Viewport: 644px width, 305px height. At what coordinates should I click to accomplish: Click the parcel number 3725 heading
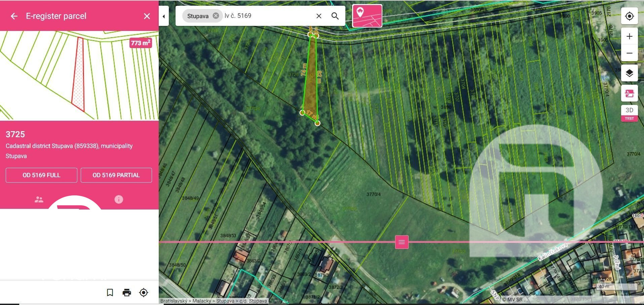coord(15,134)
